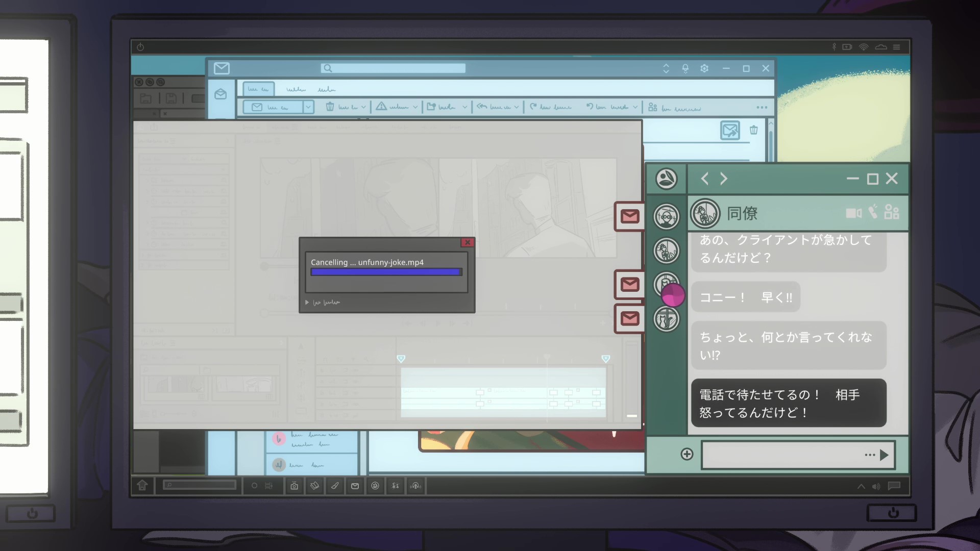Open the top red mail notification

coord(629,216)
